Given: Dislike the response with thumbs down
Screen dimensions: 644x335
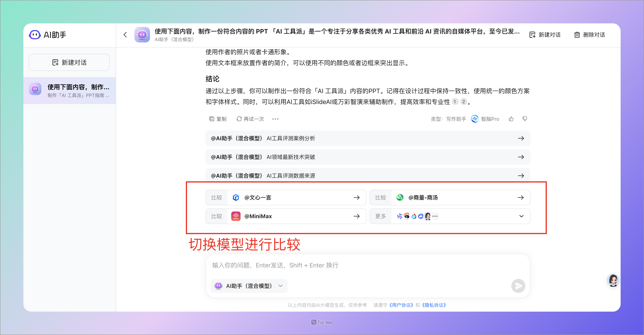Looking at the screenshot, I should (x=525, y=119).
